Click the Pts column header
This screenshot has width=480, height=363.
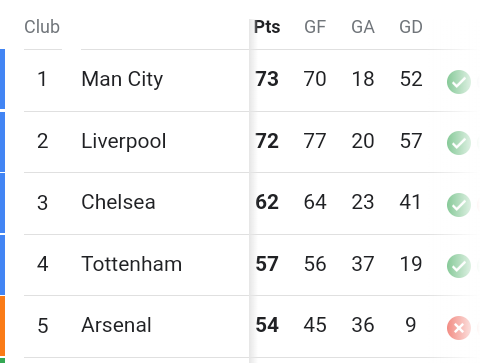point(267,27)
